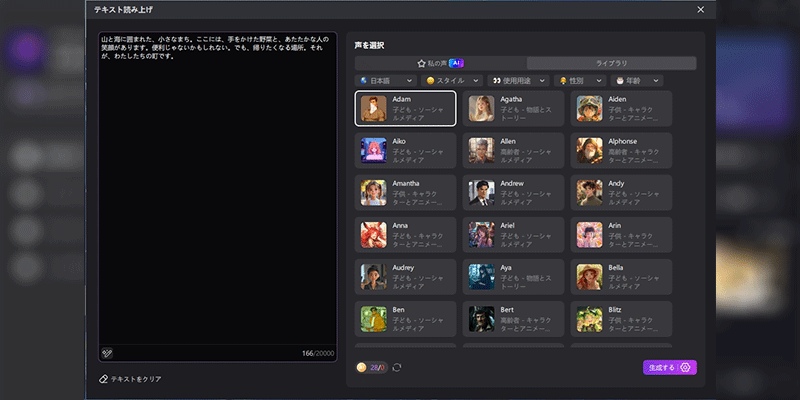
Task: Click the Aiden name text
Action: coord(617,99)
